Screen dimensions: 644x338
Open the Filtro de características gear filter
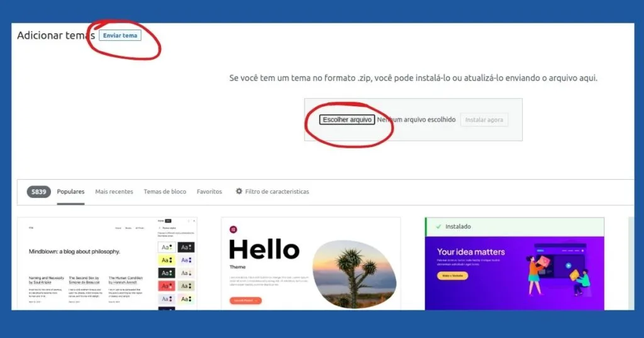coord(272,192)
